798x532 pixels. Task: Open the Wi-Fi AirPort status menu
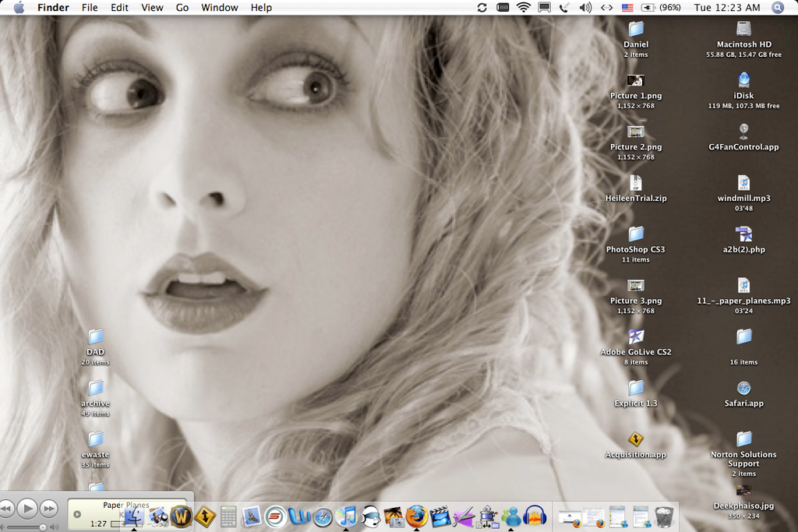[x=523, y=7]
